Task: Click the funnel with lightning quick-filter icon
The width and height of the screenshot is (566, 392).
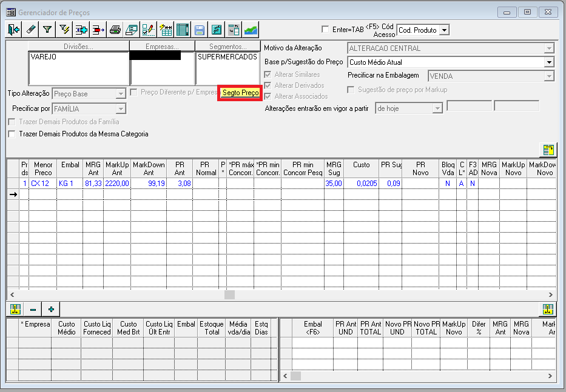Action: (x=65, y=30)
